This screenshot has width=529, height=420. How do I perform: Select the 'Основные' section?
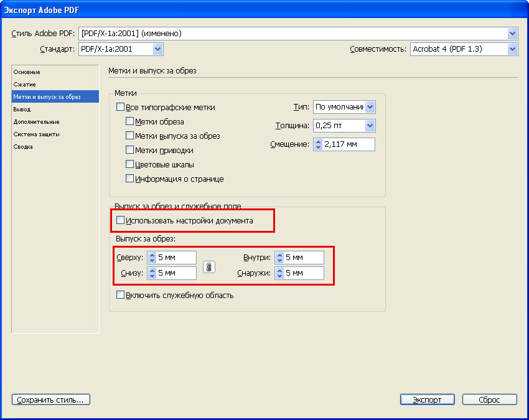point(55,72)
